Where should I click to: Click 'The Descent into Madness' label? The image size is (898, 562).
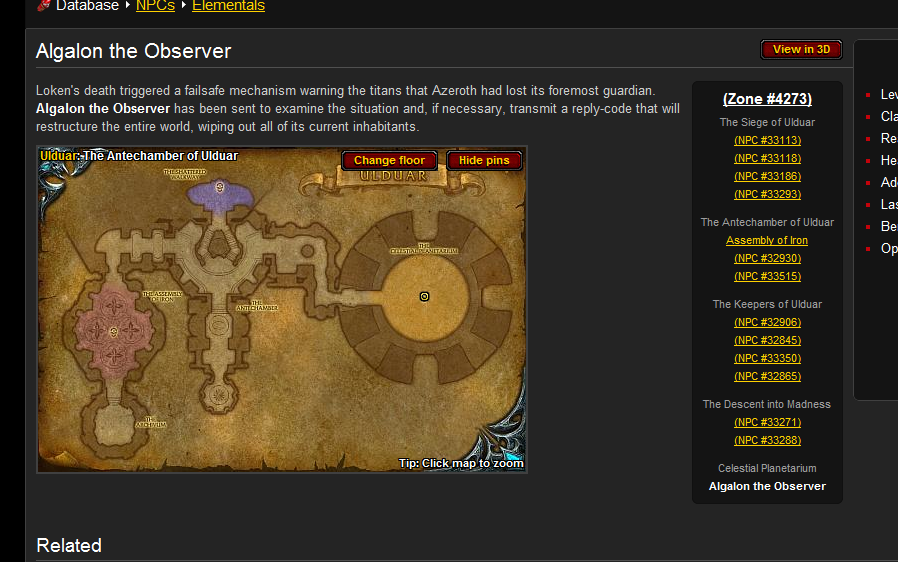767,404
